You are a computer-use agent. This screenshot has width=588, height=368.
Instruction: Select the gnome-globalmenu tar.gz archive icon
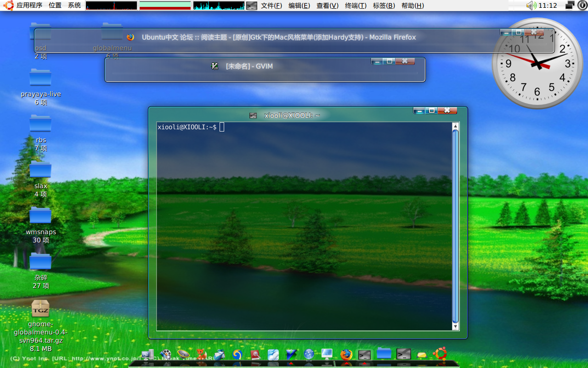(x=40, y=308)
